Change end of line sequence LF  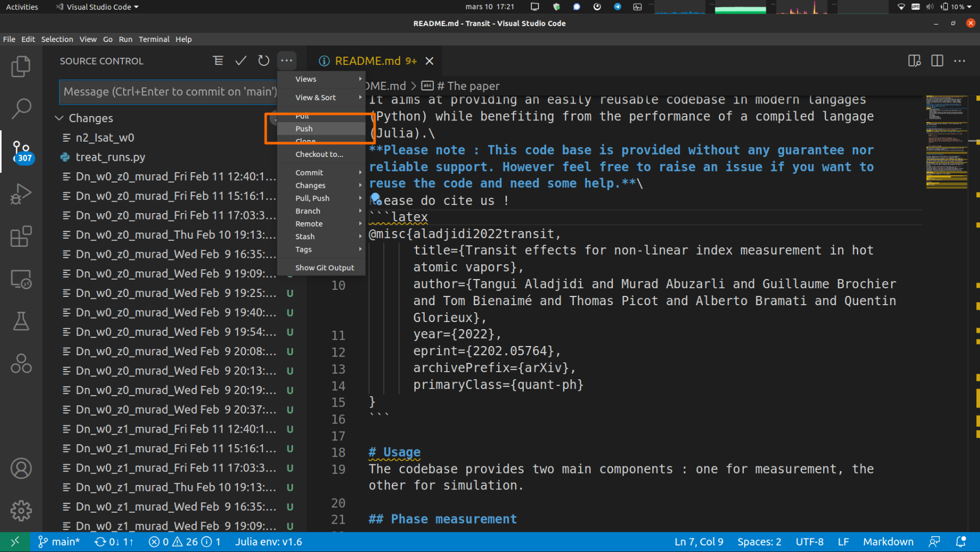[x=843, y=542]
